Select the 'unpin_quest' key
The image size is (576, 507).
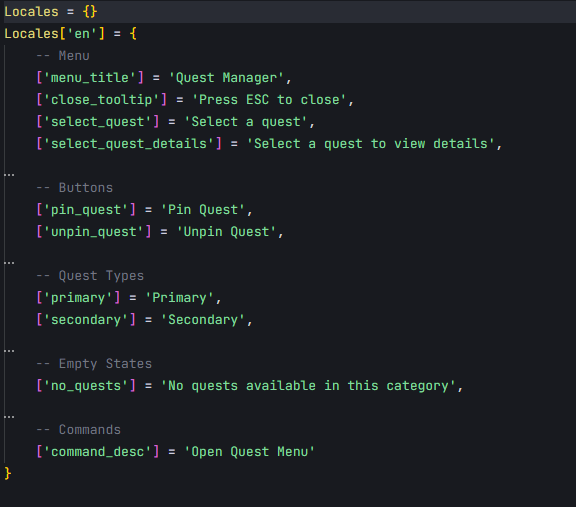[x=94, y=232]
